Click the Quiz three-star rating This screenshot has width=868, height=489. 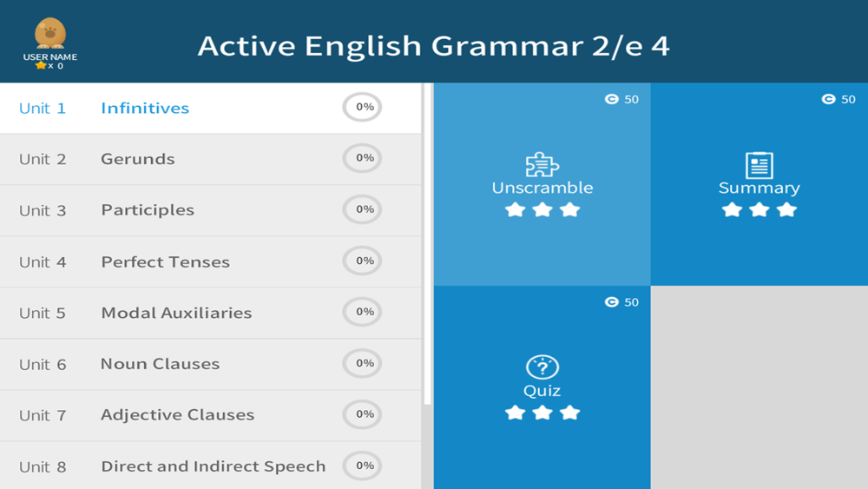(542, 413)
